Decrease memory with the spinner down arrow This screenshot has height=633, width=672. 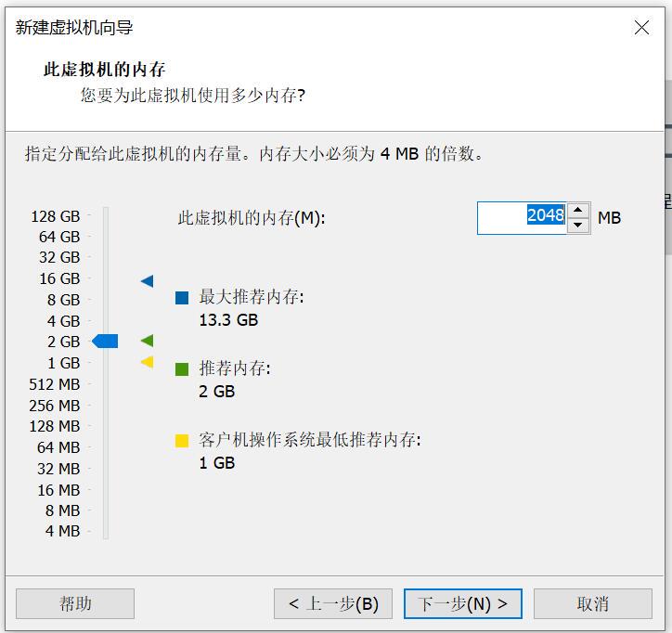point(577,226)
